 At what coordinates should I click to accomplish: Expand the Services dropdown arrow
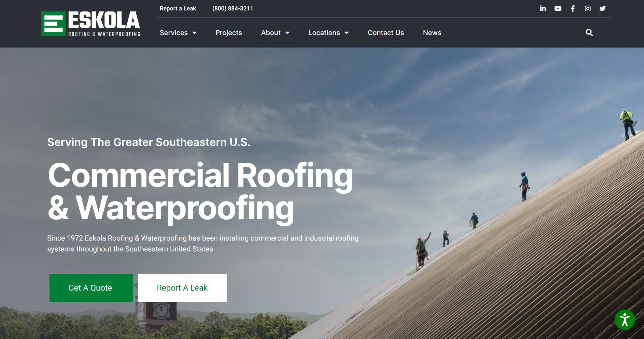tap(194, 33)
